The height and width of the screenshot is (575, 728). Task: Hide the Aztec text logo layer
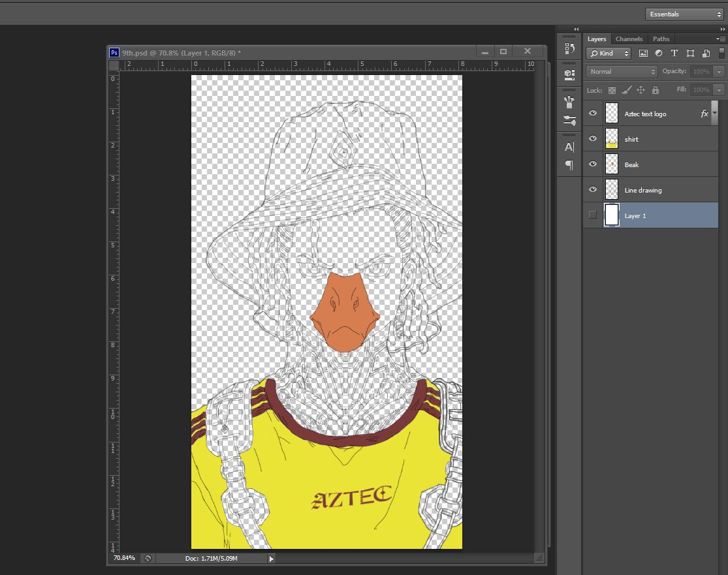click(x=593, y=113)
